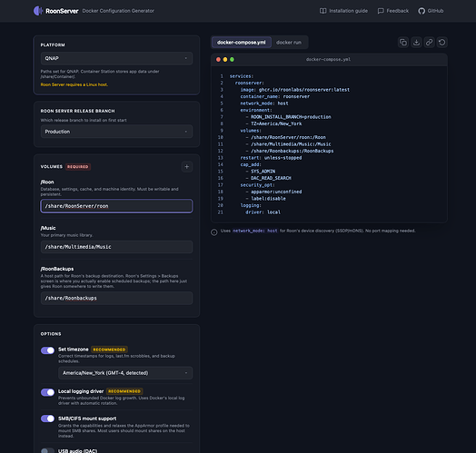The height and width of the screenshot is (453, 476).
Task: Click the GitHub octocat icon
Action: (421, 11)
